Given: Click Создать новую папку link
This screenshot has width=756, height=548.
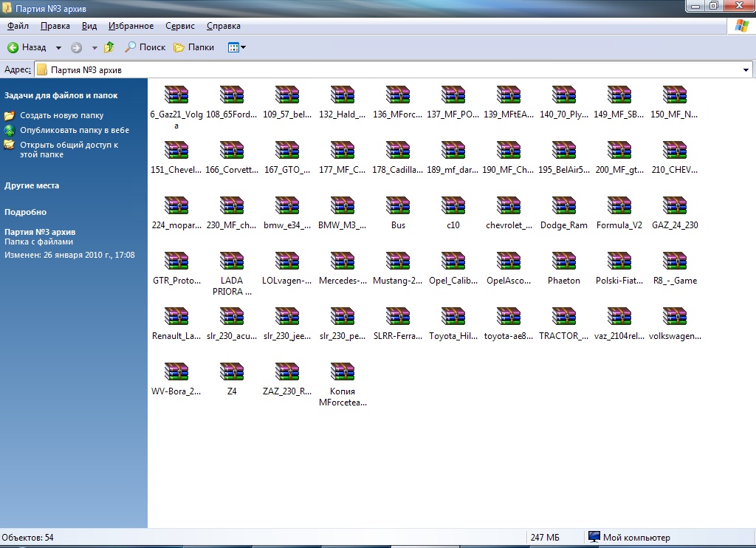Looking at the screenshot, I should [62, 116].
